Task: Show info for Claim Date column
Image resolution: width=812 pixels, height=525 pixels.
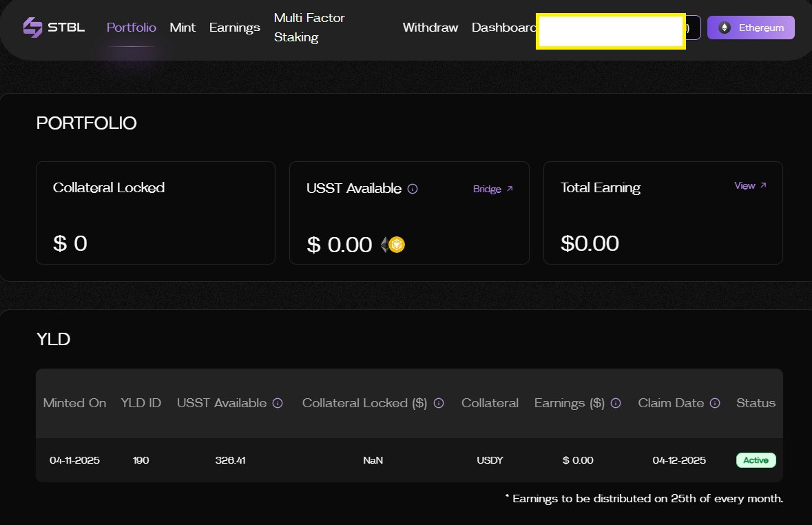Action: 715,403
